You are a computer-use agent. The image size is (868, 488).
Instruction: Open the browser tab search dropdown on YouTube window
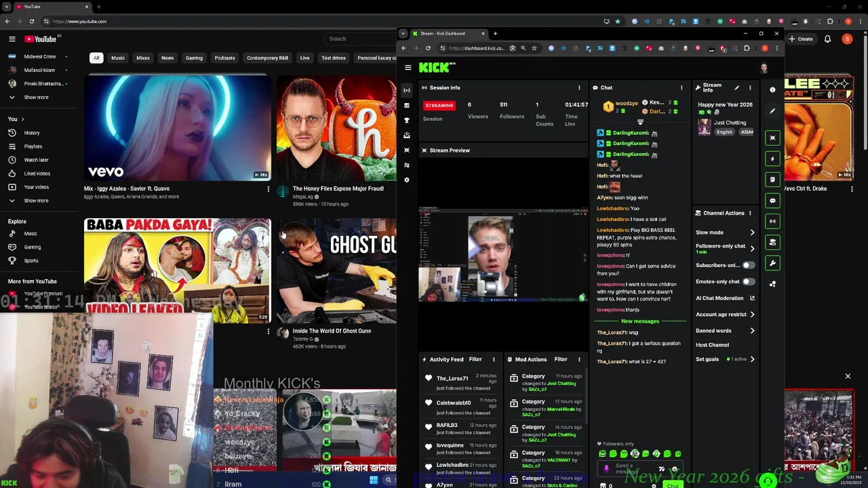[x=6, y=7]
